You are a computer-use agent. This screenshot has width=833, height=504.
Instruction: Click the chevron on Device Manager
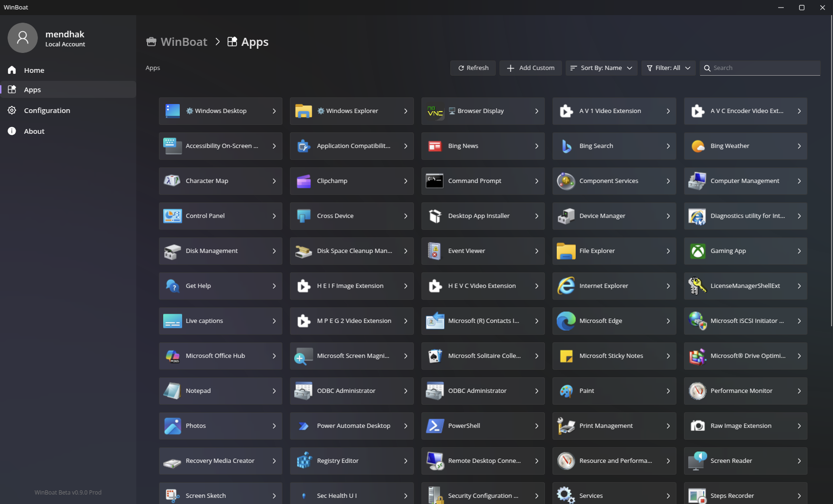pos(668,216)
